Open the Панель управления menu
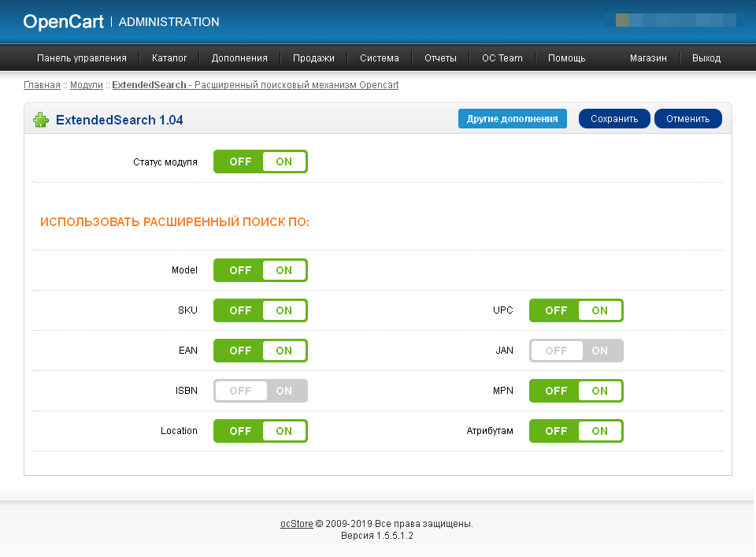The image size is (756, 557). click(81, 58)
